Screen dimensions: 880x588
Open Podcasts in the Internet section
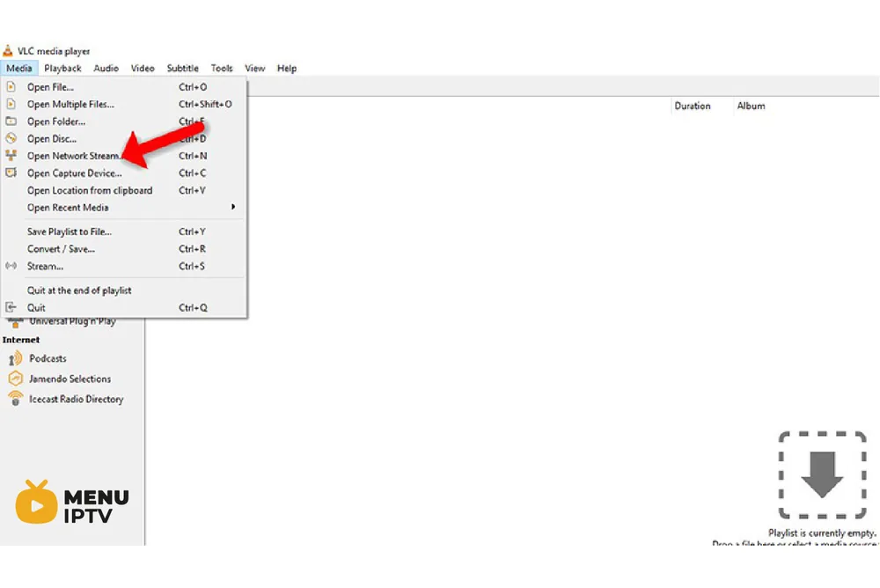click(x=48, y=358)
